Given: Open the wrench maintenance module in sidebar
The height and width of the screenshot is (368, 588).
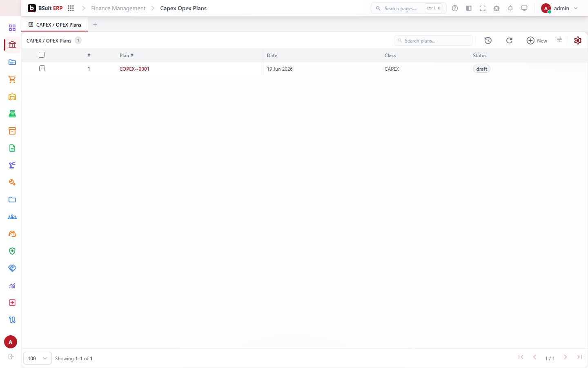Looking at the screenshot, I should click(x=12, y=182).
